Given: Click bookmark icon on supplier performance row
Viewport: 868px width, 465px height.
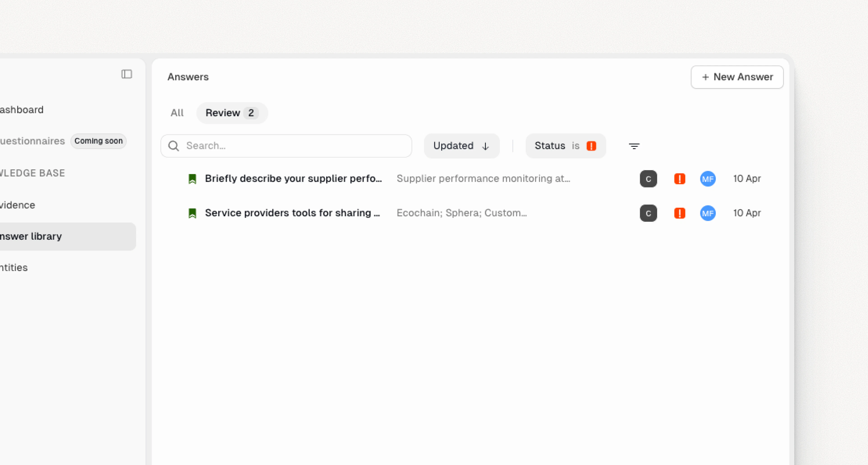Looking at the screenshot, I should 192,179.
